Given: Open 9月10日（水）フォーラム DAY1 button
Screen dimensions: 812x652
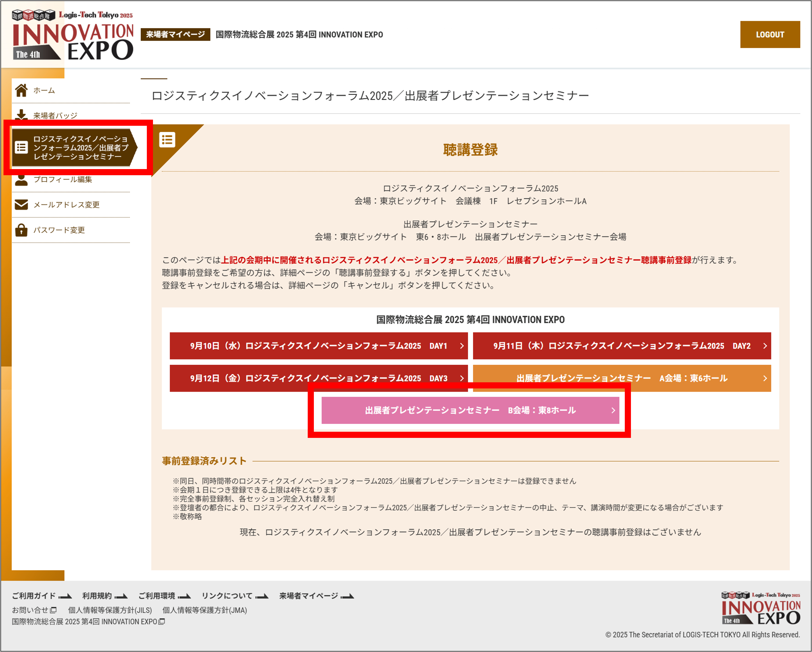Looking at the screenshot, I should 319,346.
